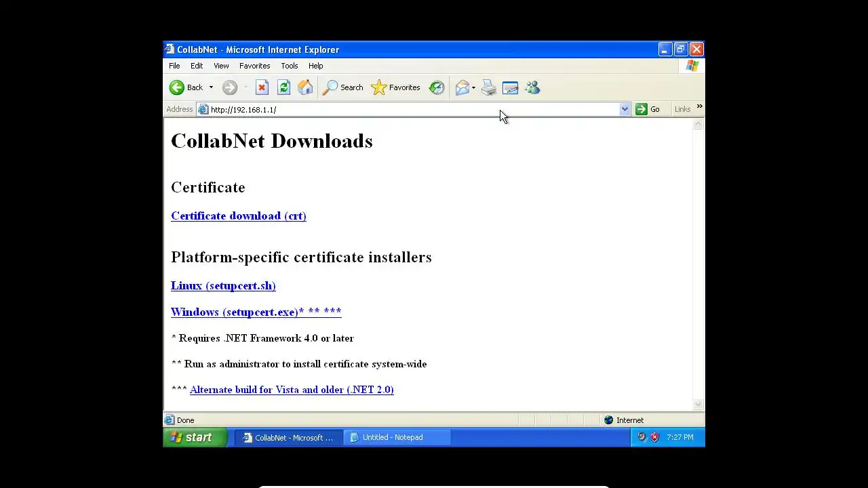
Task: Open the File menu
Action: pos(174,66)
